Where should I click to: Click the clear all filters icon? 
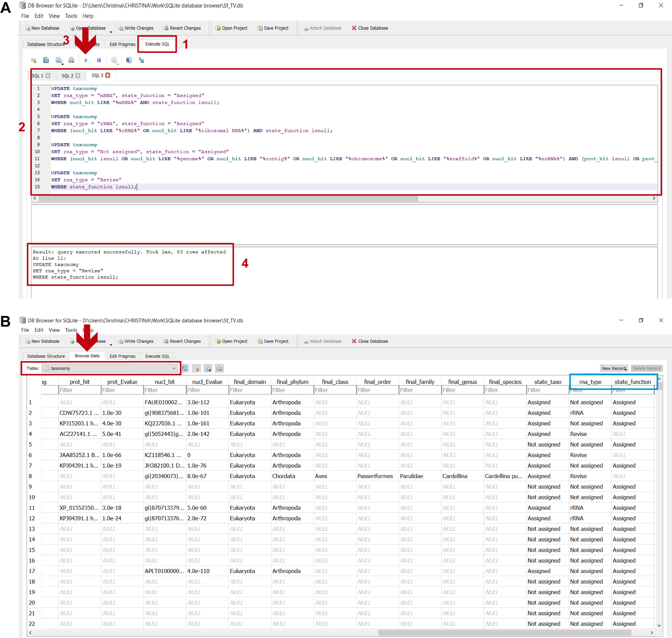tap(196, 368)
